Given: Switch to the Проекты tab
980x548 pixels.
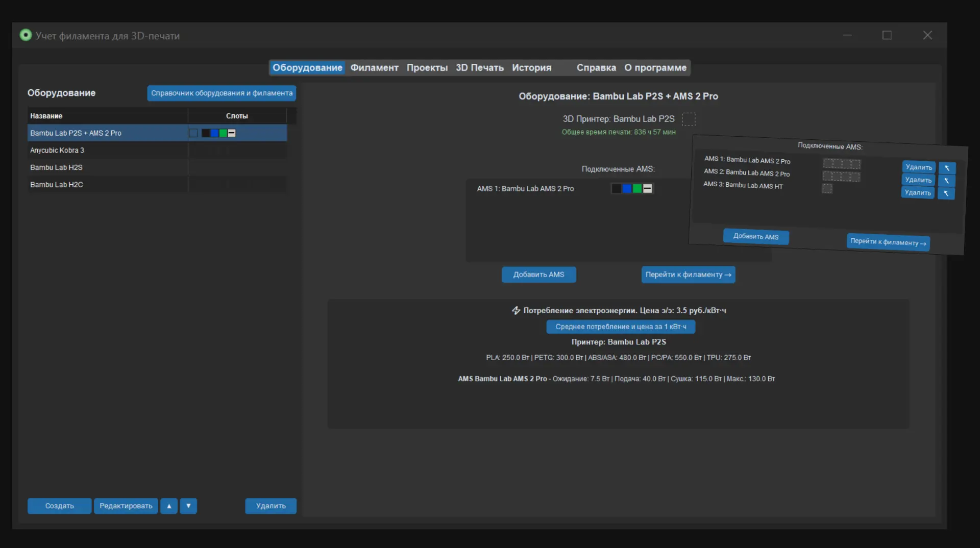Looking at the screenshot, I should pos(427,67).
